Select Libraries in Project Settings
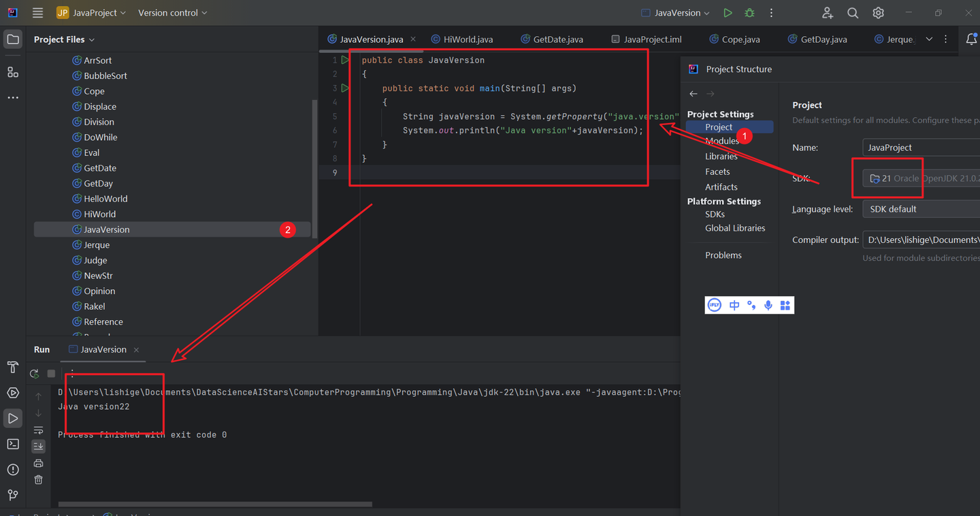 point(721,157)
